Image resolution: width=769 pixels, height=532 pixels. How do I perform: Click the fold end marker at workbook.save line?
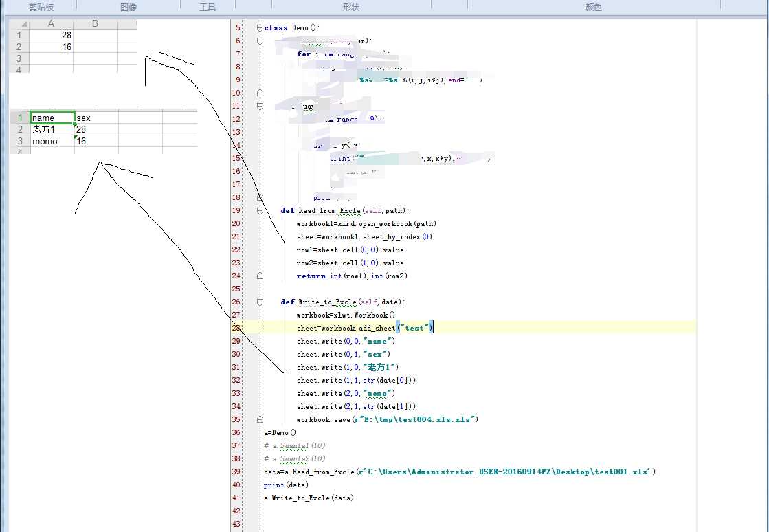(260, 420)
